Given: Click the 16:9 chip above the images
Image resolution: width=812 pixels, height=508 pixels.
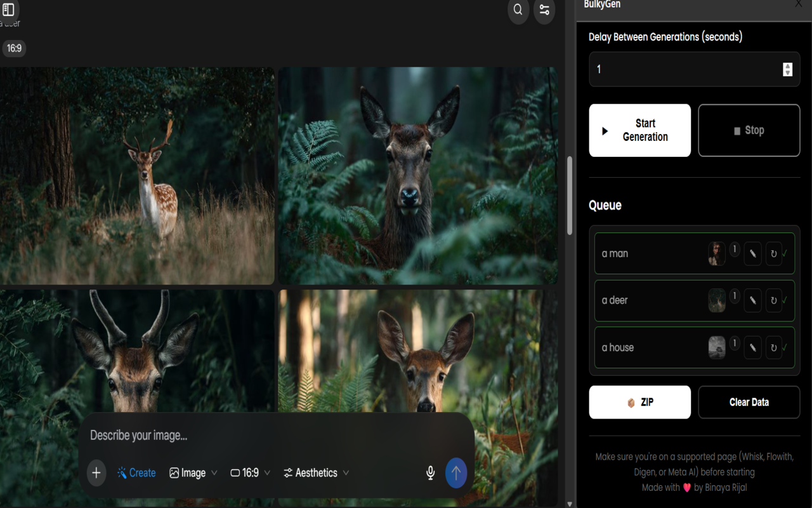Looking at the screenshot, I should [14, 48].
